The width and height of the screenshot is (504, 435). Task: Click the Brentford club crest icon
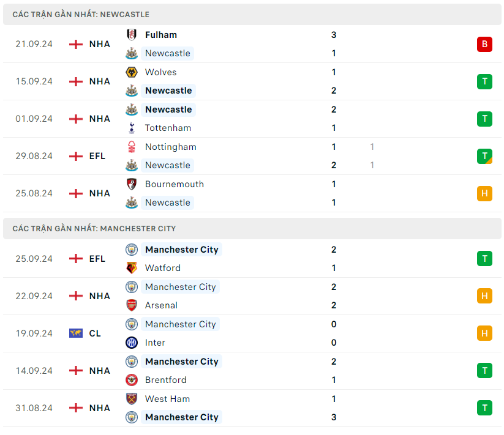click(131, 380)
